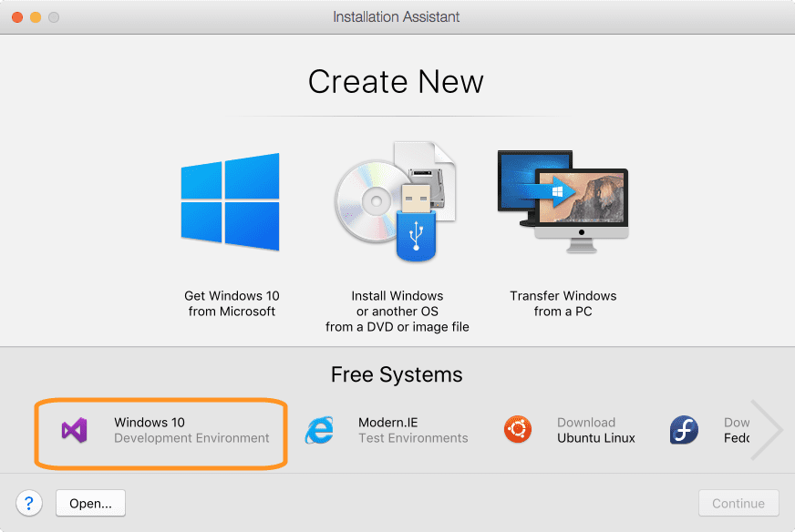The image size is (795, 532).
Task: Choose Modern.IE Test Environments text
Action: pyautogui.click(x=413, y=430)
